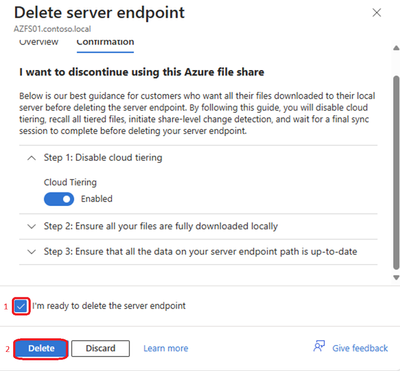Click the scrollbar up arrow
The height and width of the screenshot is (371, 400).
coord(396,48)
